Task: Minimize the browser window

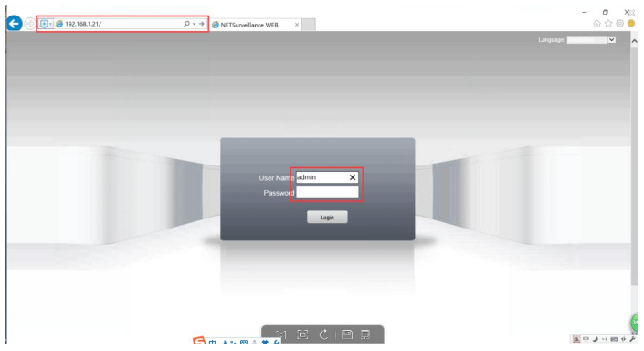Action: 584,12
